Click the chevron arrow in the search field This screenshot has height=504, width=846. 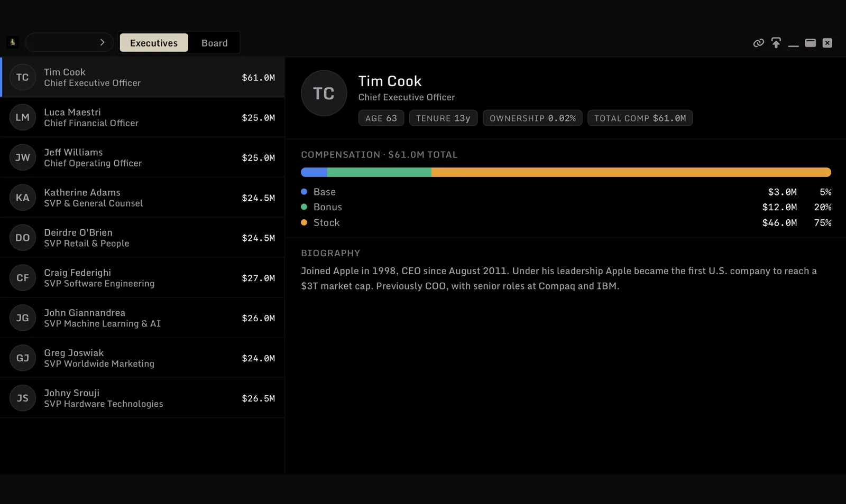(102, 42)
